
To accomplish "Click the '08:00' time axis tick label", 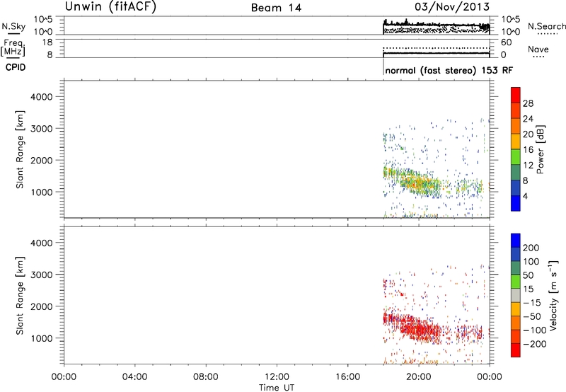I will point(206,377).
